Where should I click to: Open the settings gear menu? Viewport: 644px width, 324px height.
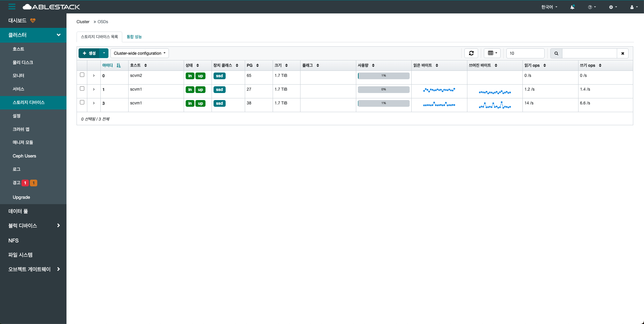(x=613, y=7)
